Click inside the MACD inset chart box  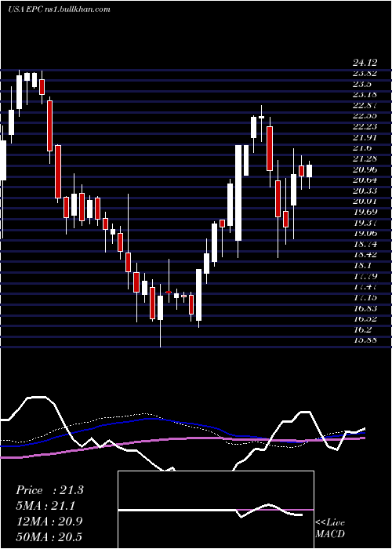pos(216,510)
